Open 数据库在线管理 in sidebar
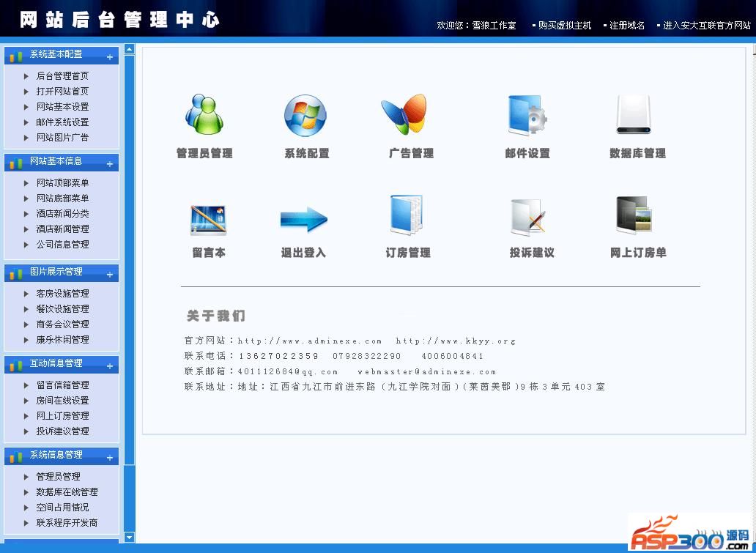The width and height of the screenshot is (756, 553). (x=67, y=491)
